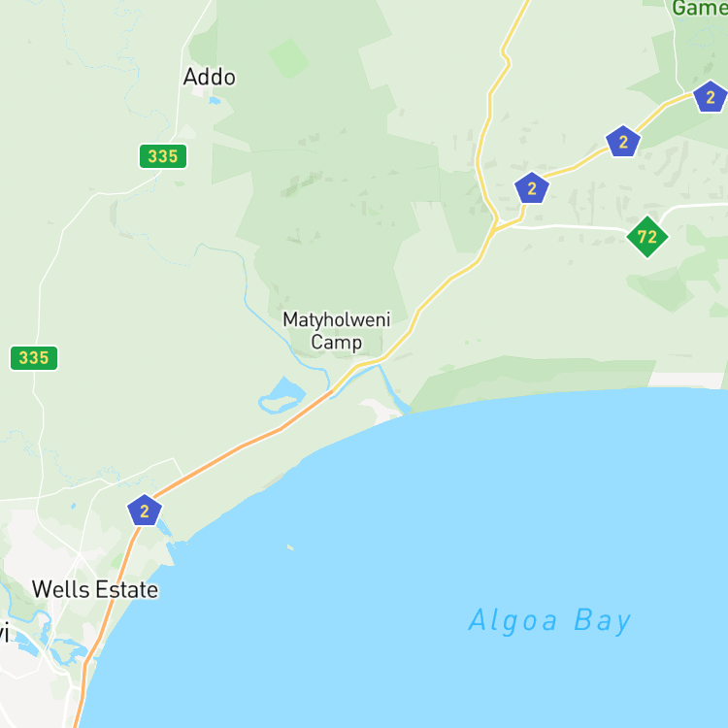Click the 335 route shield just below Addo
The image size is (728, 728).
click(x=163, y=156)
